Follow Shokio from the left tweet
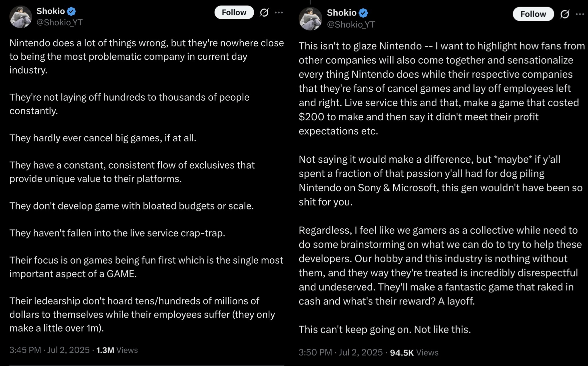 coord(234,12)
